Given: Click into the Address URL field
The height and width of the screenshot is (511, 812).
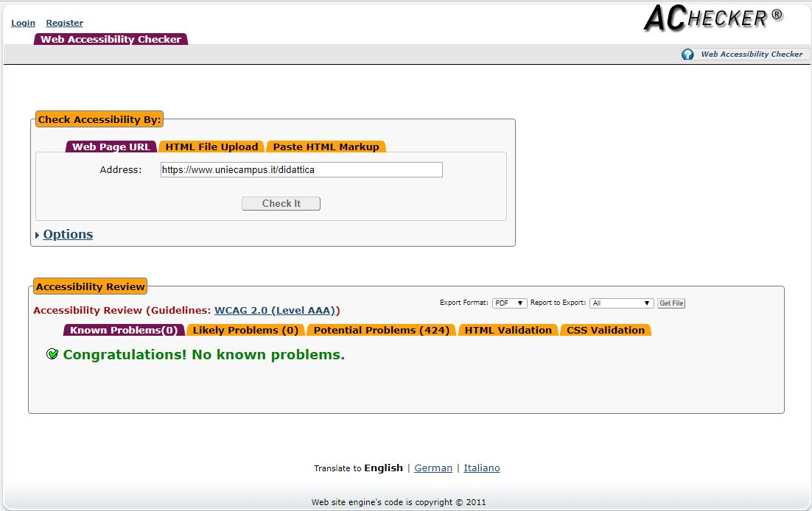Looking at the screenshot, I should tap(301, 170).
